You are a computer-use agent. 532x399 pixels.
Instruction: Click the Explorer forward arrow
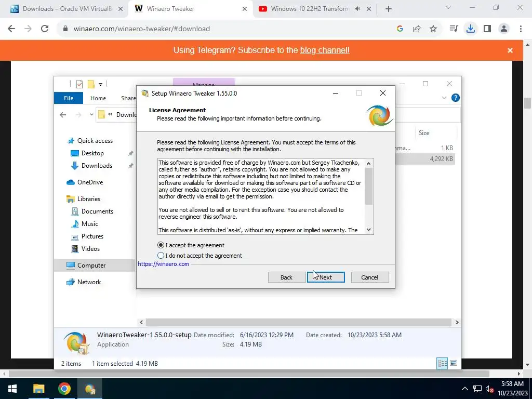pyautogui.click(x=78, y=115)
